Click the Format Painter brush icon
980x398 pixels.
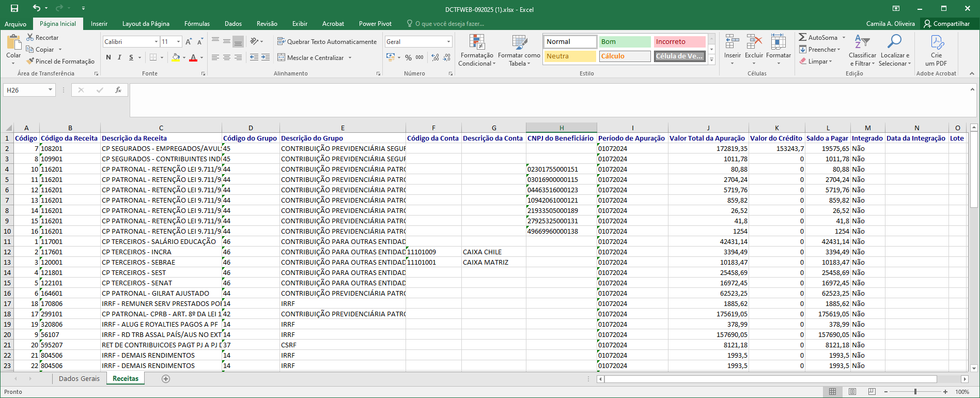coord(30,61)
